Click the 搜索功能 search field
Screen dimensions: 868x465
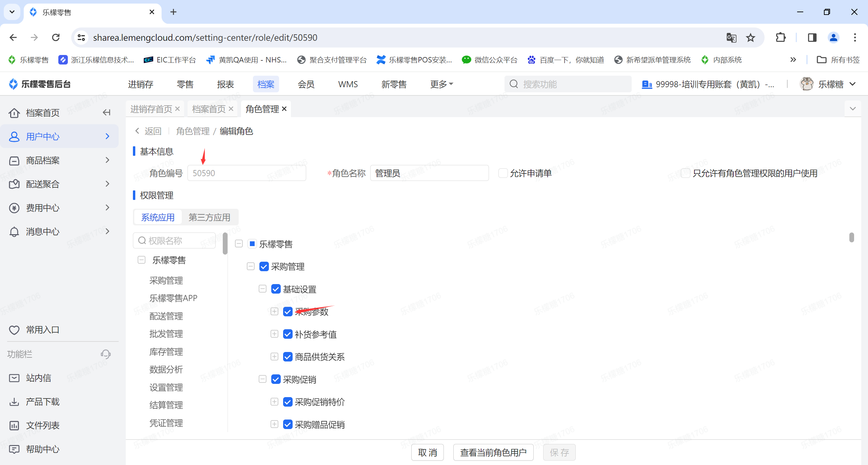tap(568, 84)
